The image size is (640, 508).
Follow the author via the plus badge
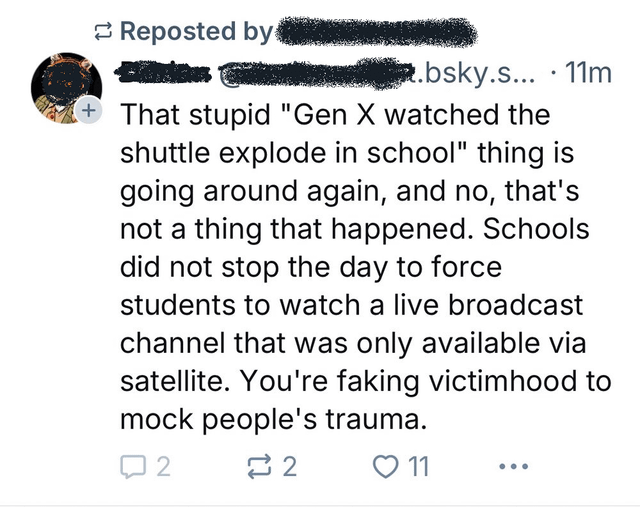point(86,111)
